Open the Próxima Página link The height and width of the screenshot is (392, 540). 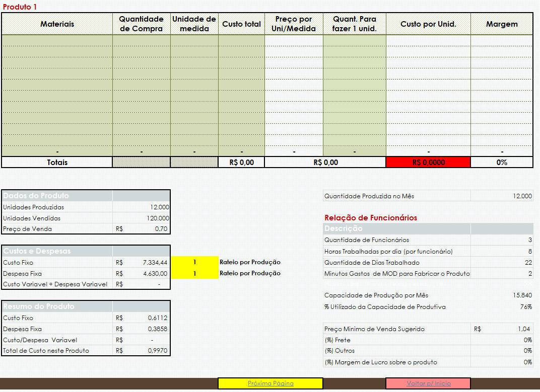(271, 383)
